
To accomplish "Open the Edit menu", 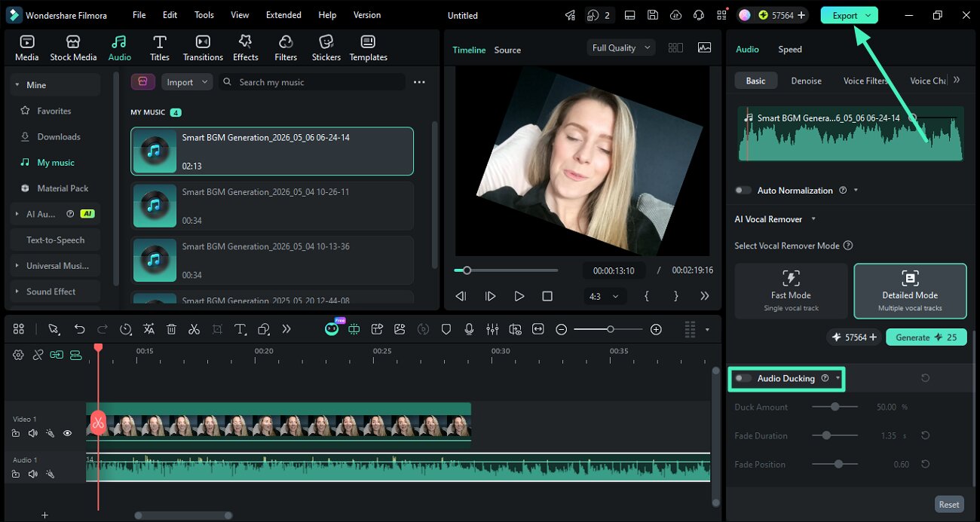I will click(x=170, y=15).
